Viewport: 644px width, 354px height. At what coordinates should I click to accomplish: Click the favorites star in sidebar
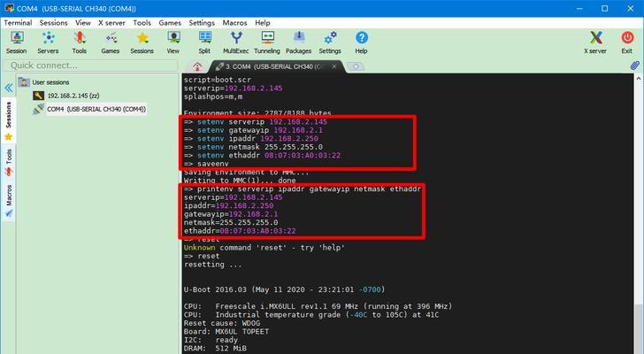click(9, 137)
